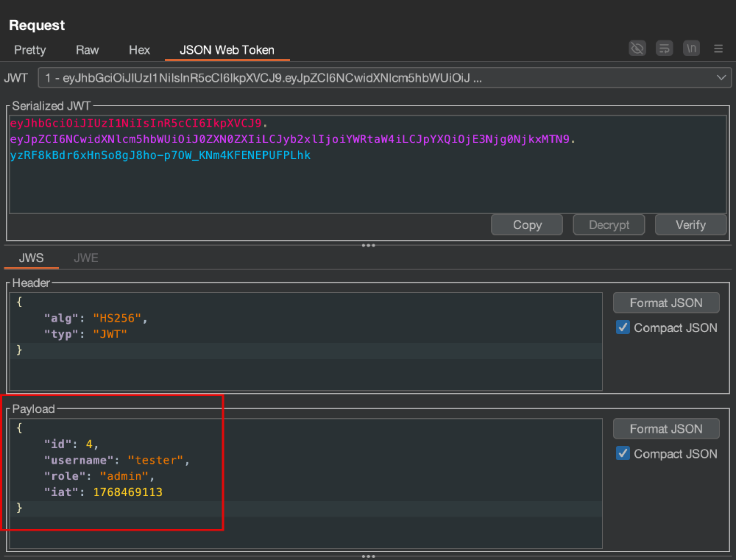This screenshot has height=560, width=736.
Task: Copy the serialized JWT
Action: (x=527, y=225)
